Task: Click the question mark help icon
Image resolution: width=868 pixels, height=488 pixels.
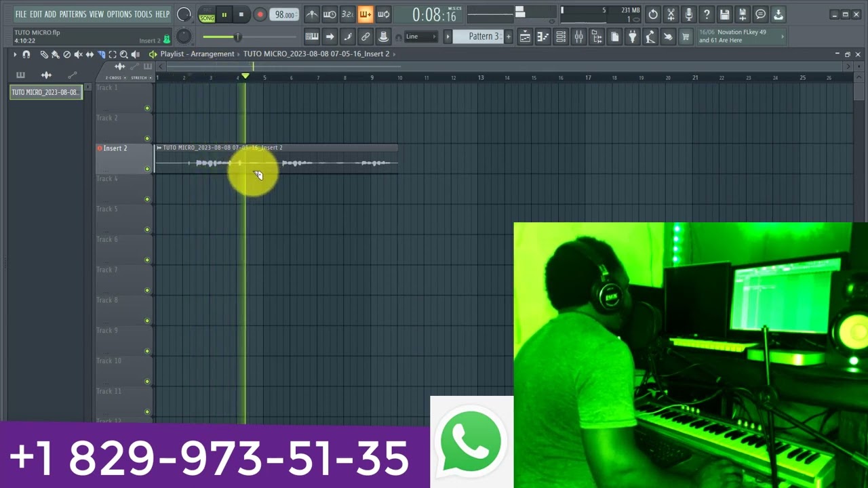Action: click(x=707, y=14)
